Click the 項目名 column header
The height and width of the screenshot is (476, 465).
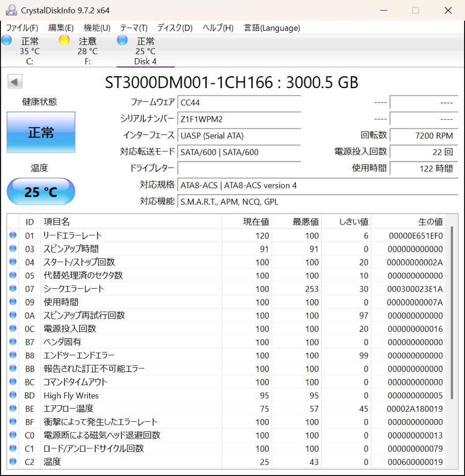coord(131,222)
